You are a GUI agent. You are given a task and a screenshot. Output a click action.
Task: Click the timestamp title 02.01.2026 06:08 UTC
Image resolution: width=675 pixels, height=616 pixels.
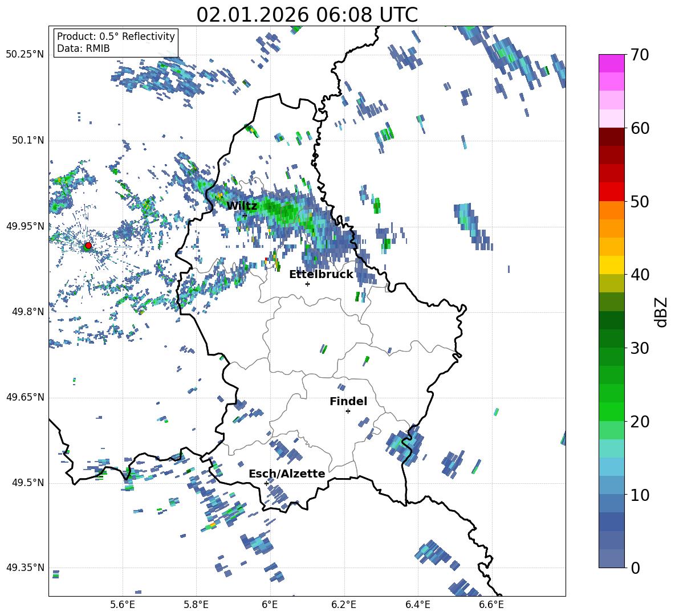point(307,15)
